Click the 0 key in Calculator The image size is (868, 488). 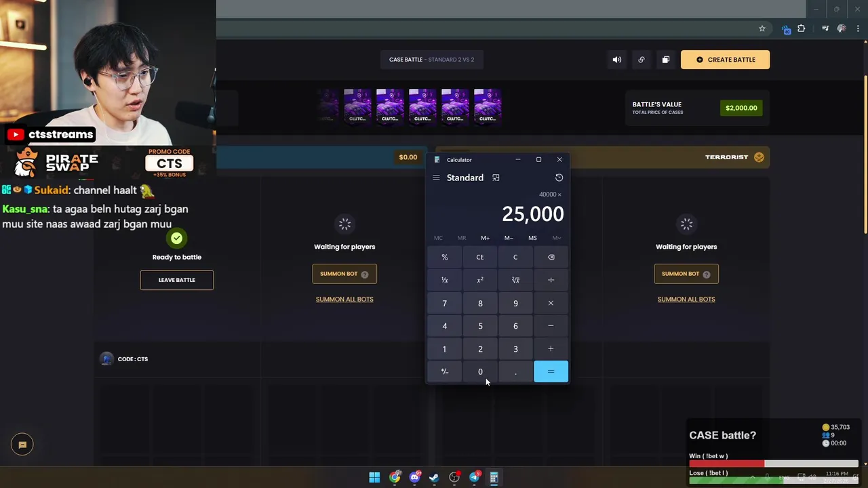point(480,371)
